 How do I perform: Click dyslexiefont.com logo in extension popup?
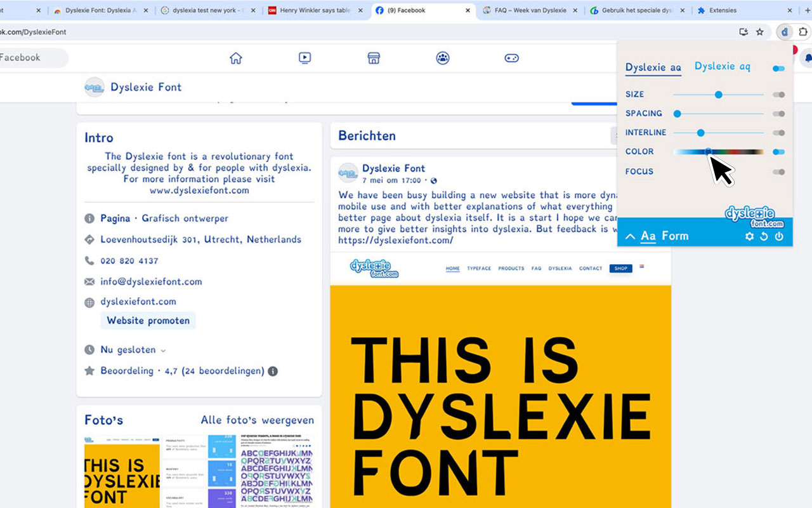pos(754,217)
